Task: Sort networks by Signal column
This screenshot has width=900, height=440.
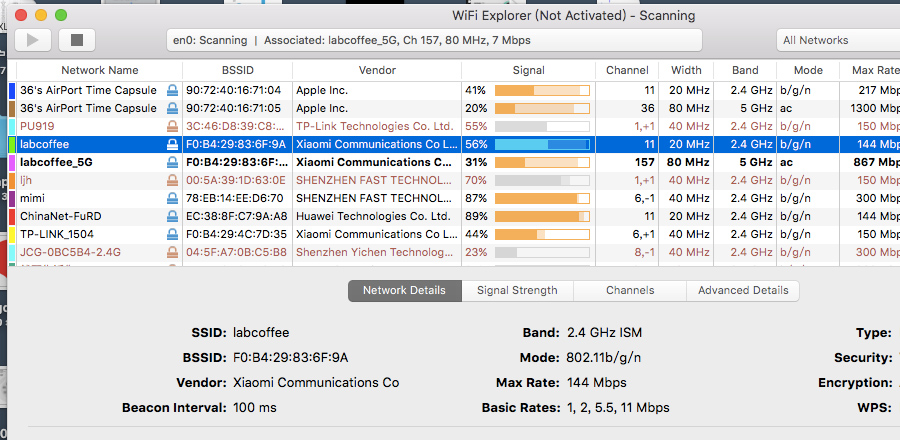Action: tap(528, 71)
